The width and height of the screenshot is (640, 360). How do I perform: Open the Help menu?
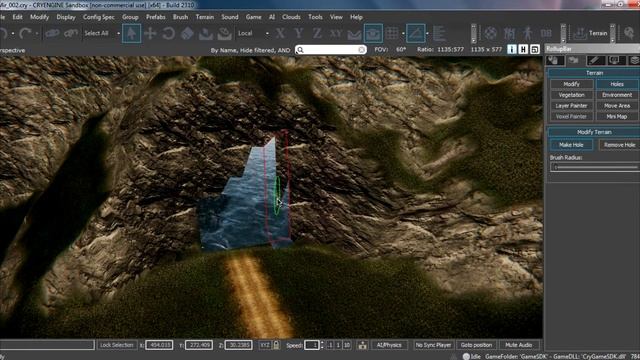coord(356,17)
